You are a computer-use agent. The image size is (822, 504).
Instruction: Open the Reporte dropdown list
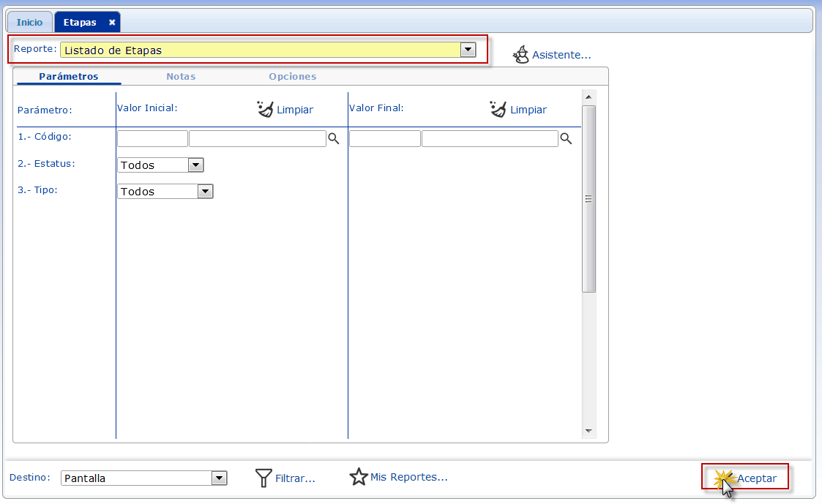tap(468, 50)
